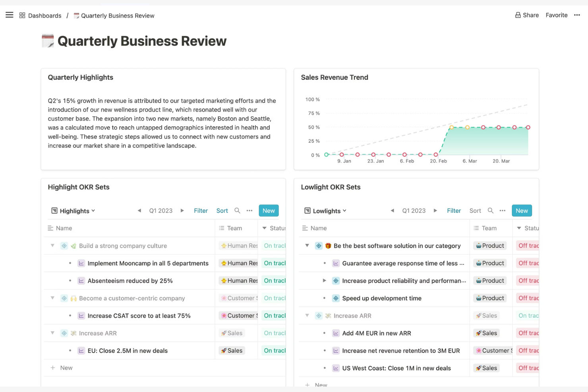Click the calendar emoji icon beside the page title
The height and width of the screenshot is (392, 588).
[x=48, y=41]
